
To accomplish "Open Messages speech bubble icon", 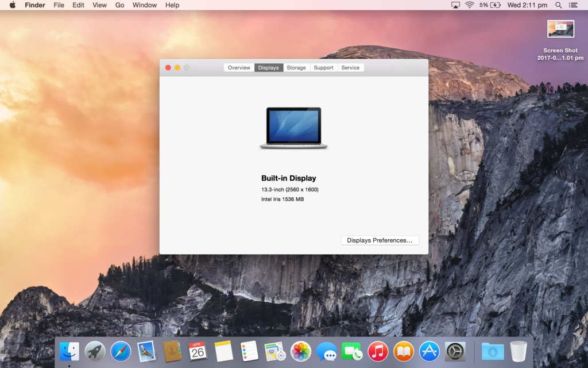I will click(326, 352).
